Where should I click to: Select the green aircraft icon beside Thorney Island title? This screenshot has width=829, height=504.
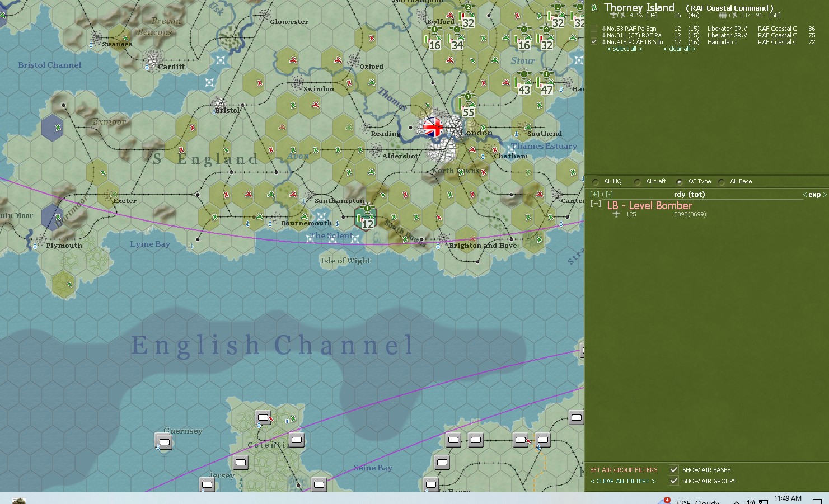(594, 7)
